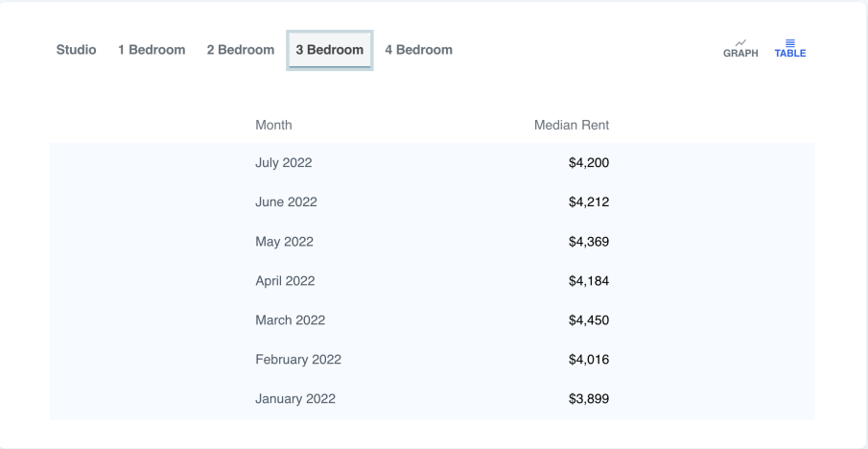Click the Month column header

point(273,125)
